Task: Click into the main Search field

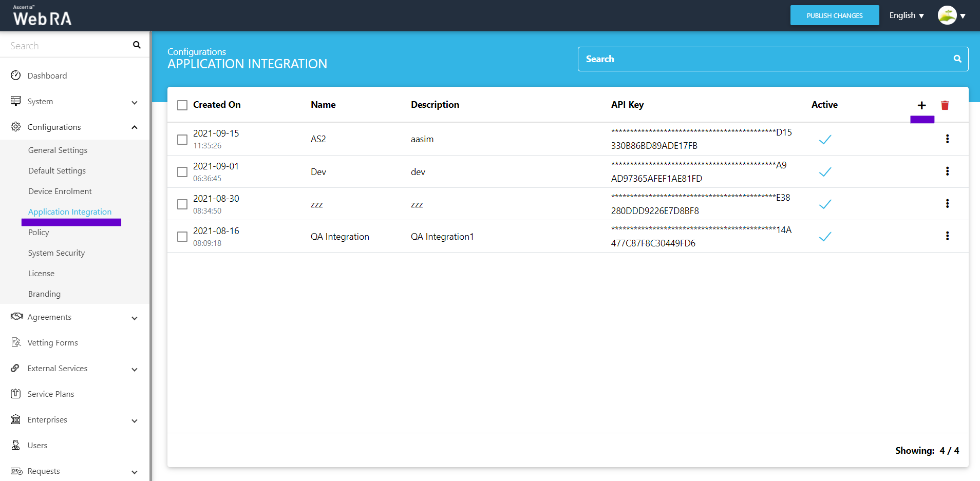Action: [x=765, y=59]
